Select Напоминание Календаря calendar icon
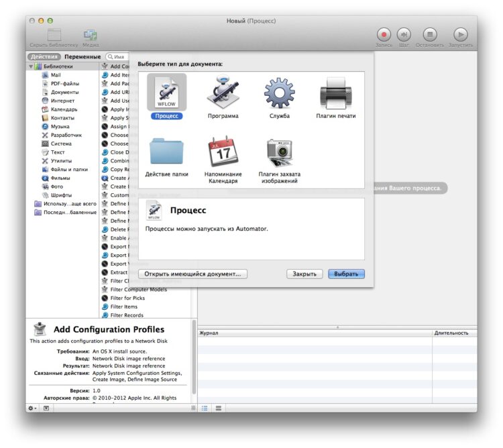 point(223,151)
